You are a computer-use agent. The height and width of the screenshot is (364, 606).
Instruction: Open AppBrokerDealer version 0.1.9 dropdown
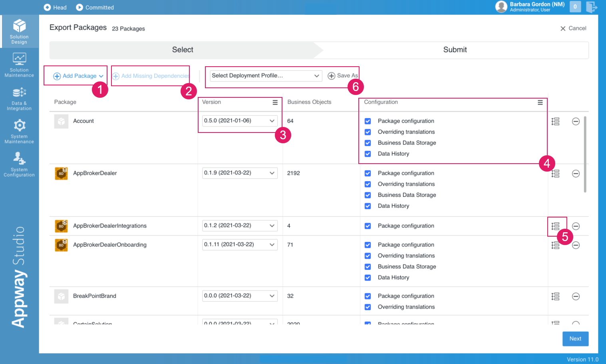coord(240,173)
